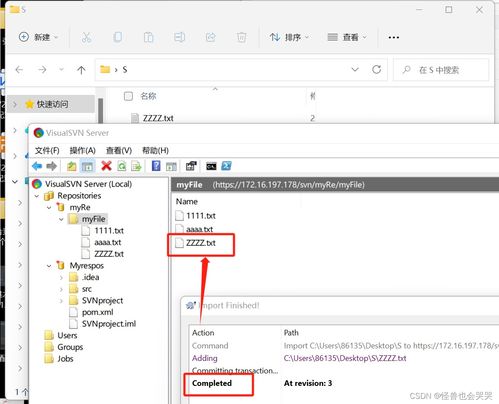Open Help with the blue question mark icon
Screen dimensions: 499x404
(156, 166)
